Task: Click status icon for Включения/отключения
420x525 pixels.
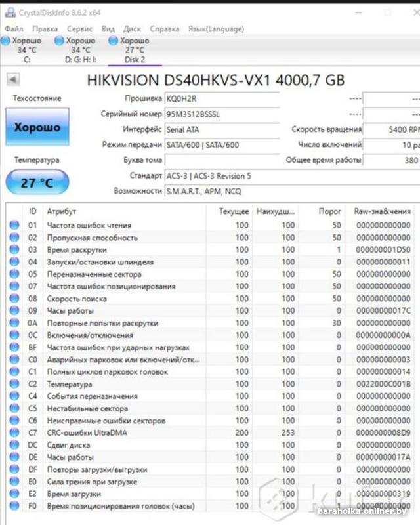Action: tap(14, 335)
